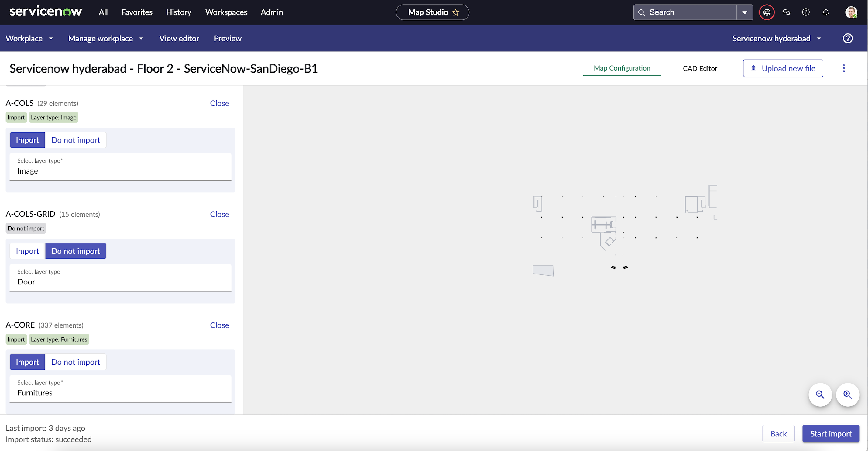This screenshot has height=451, width=868.
Task: Open A-COLS-GRID layer type dropdown showing Door
Action: click(x=120, y=278)
